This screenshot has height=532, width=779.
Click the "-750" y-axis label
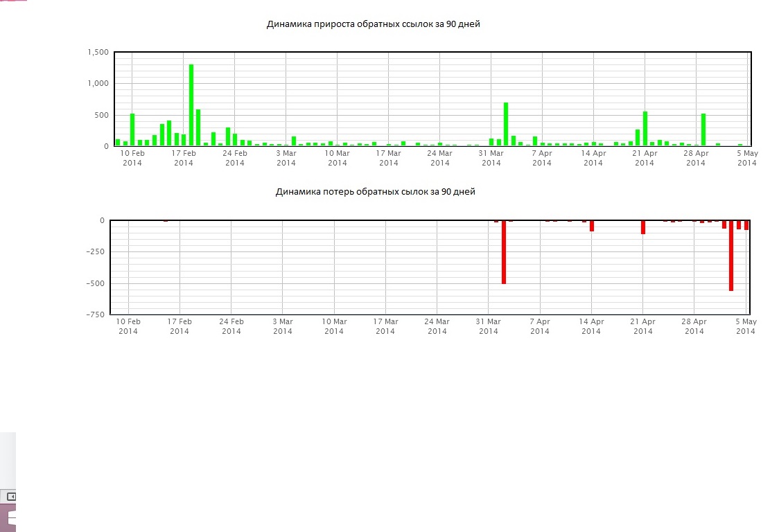click(x=96, y=314)
